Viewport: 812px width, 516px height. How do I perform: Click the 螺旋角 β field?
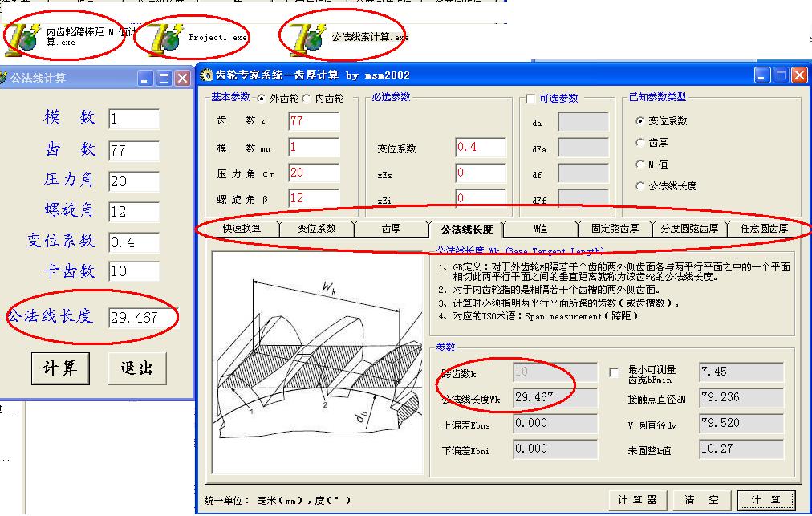[314, 198]
